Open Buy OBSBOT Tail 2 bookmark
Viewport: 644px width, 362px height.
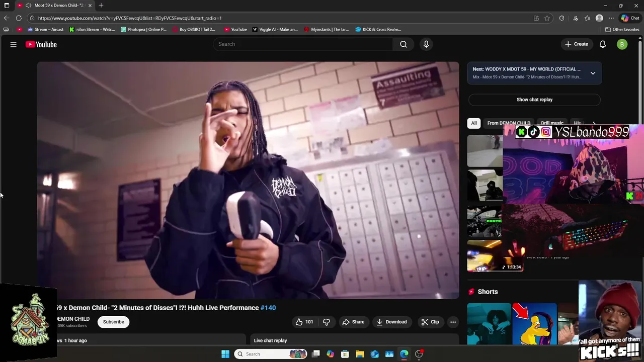coord(194,30)
